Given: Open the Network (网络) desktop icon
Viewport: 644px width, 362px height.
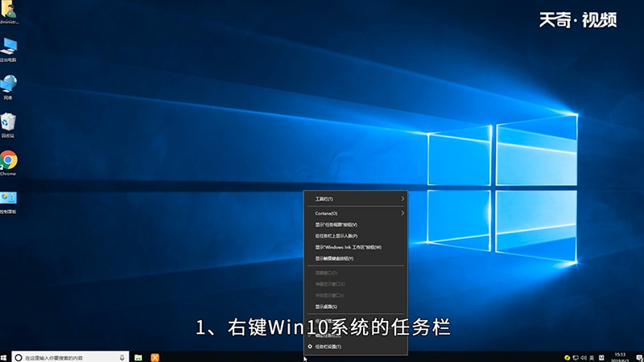Looking at the screenshot, I should coord(8,87).
